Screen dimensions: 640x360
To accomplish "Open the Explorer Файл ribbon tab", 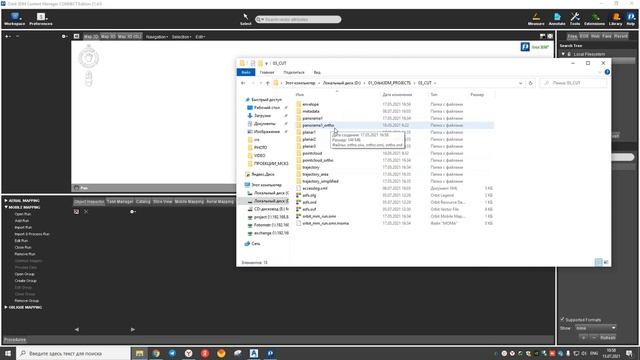I will click(246, 72).
